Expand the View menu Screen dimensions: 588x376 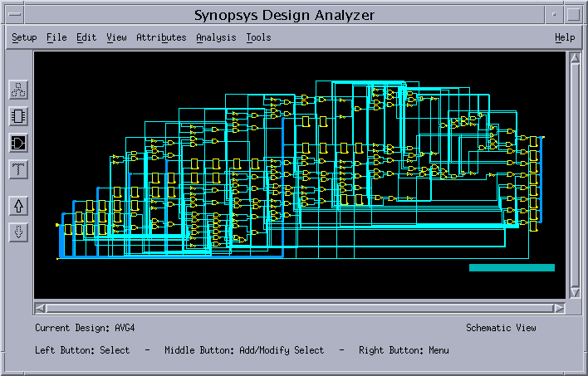(116, 37)
